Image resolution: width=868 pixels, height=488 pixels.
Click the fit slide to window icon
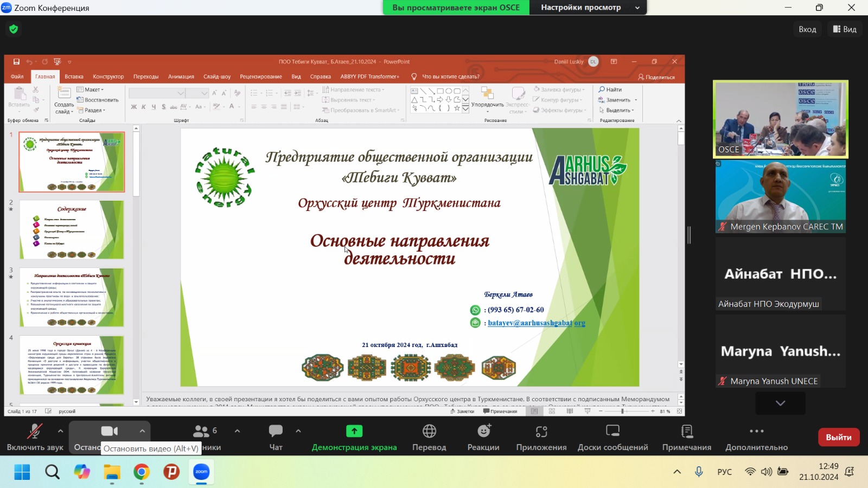(x=679, y=412)
